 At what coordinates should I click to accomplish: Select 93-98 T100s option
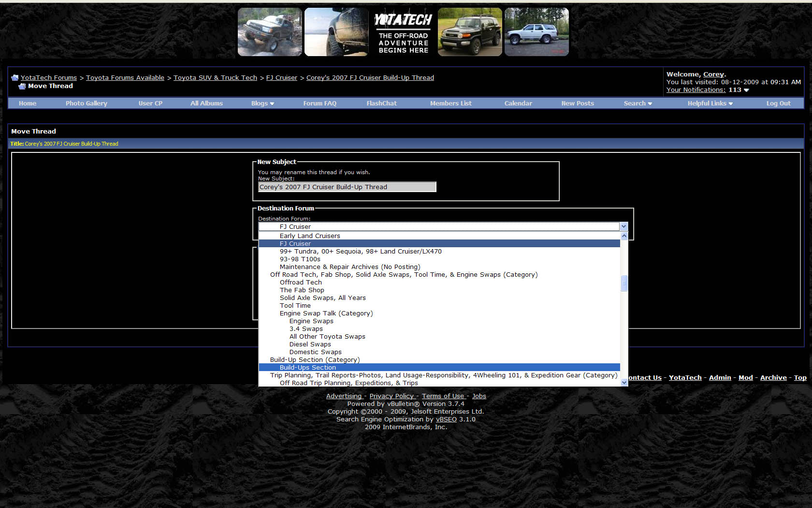point(439,259)
